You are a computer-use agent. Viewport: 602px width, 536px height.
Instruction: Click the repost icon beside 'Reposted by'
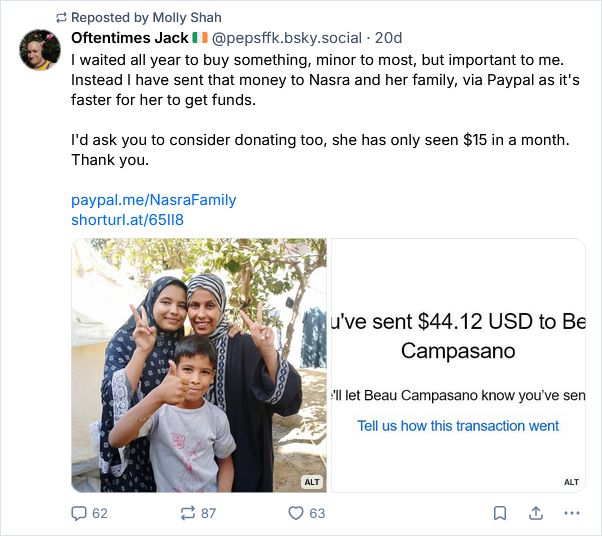click(61, 18)
